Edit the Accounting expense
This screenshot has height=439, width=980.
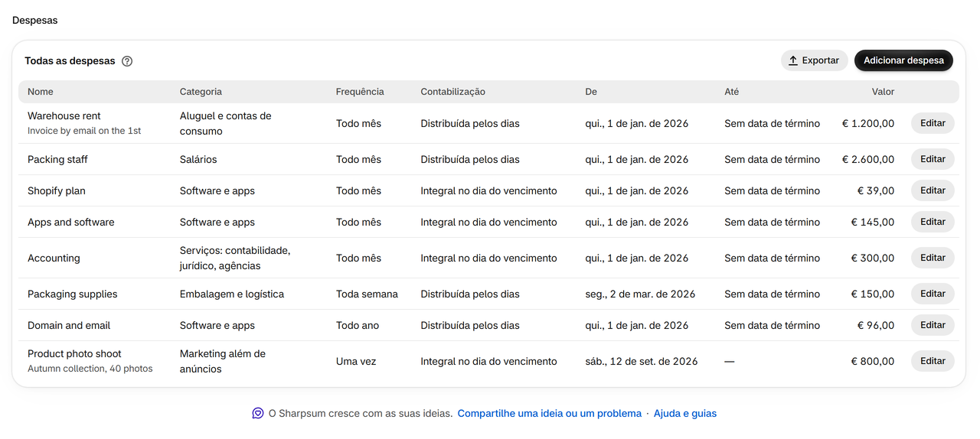pyautogui.click(x=933, y=258)
